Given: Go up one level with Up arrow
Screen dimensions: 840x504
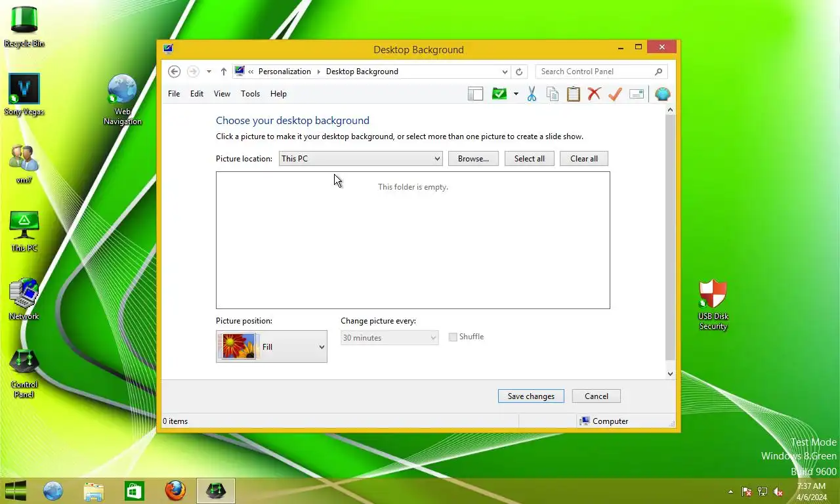Looking at the screenshot, I should [223, 72].
